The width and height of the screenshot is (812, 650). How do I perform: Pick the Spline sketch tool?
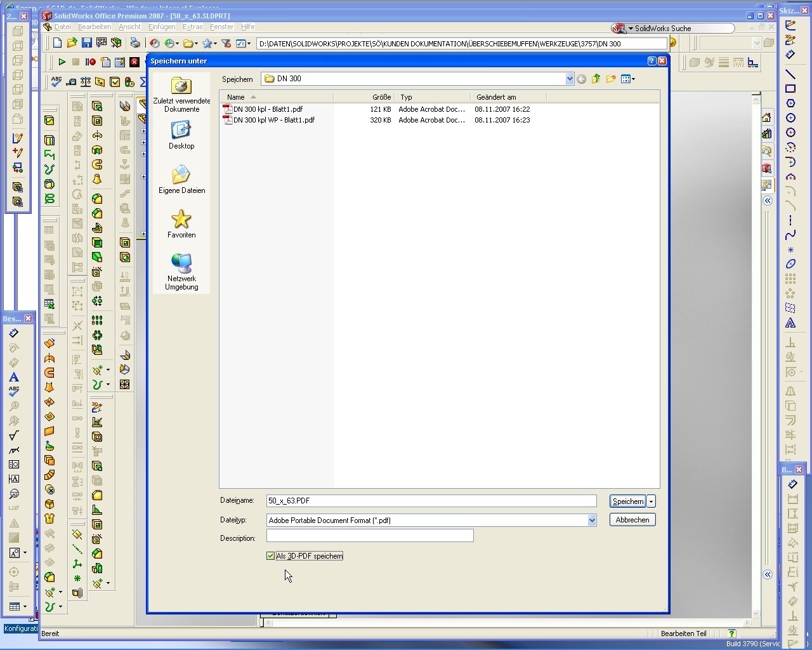[790, 235]
